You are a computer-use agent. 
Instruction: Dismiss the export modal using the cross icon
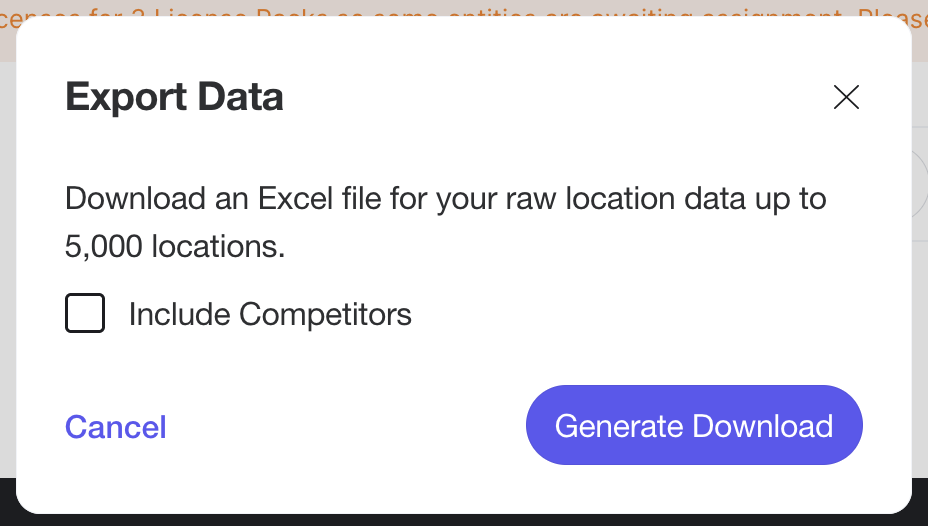(x=846, y=97)
